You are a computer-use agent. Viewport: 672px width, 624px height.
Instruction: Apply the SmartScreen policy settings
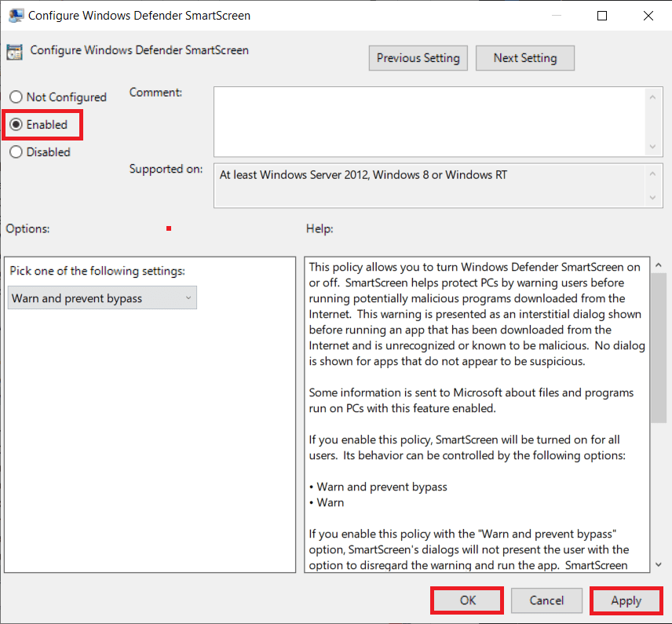click(626, 600)
